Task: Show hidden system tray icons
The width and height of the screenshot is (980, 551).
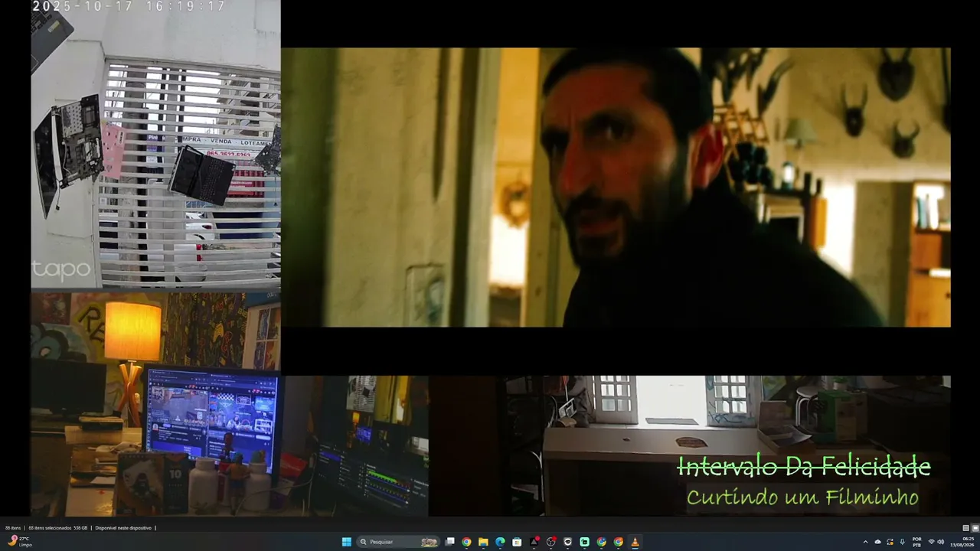Action: (x=865, y=542)
